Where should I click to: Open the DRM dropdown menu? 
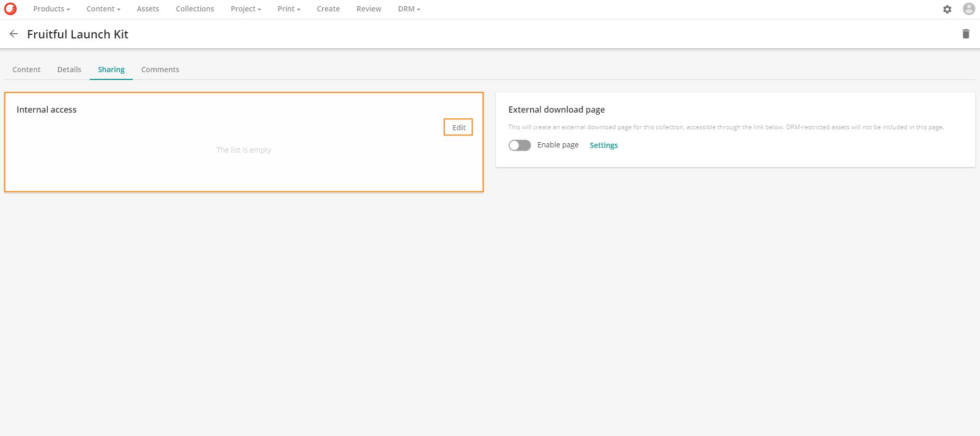pos(409,9)
